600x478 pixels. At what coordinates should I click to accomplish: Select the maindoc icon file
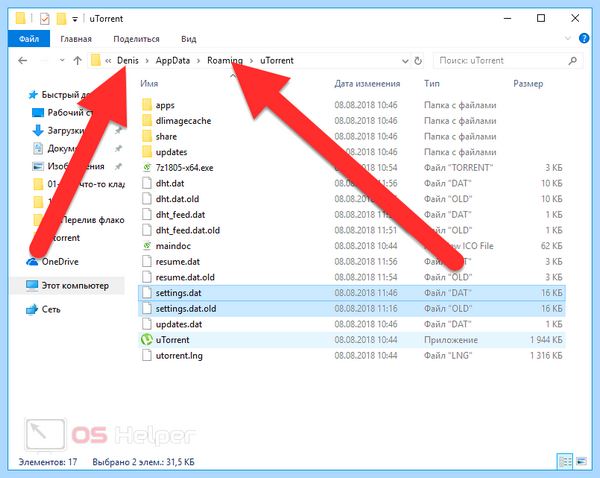[x=147, y=246]
